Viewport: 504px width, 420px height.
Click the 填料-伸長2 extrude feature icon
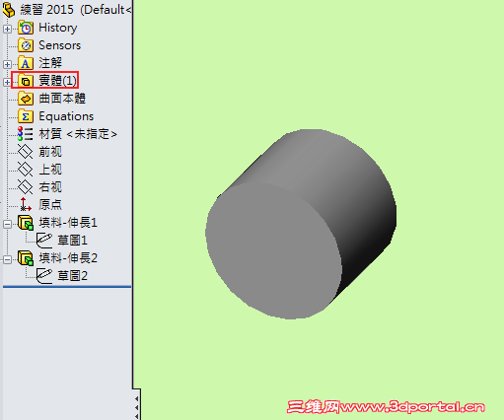[x=26, y=258]
